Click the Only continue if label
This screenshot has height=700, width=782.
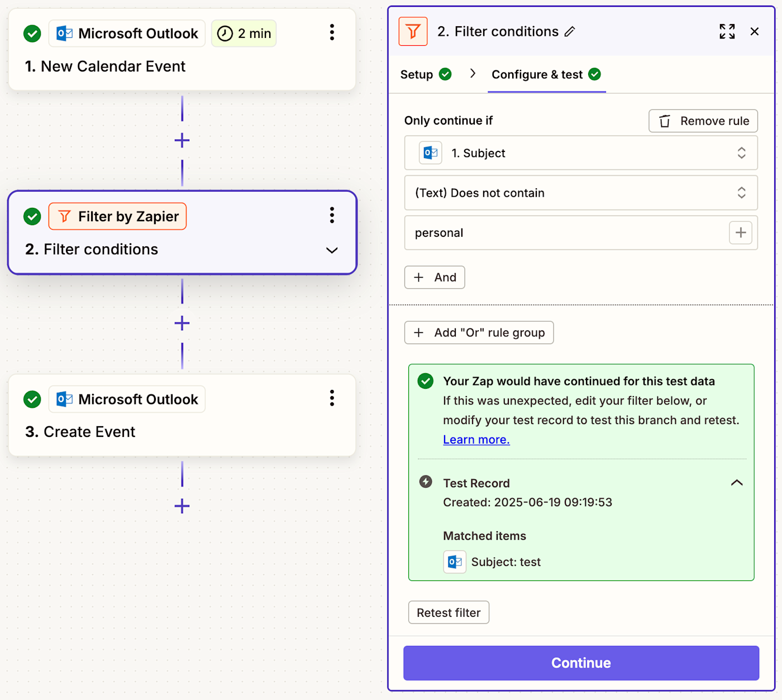(x=449, y=121)
